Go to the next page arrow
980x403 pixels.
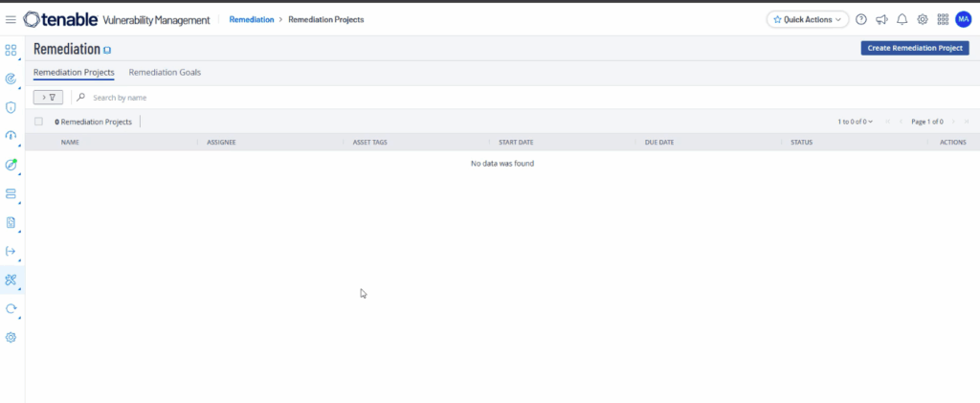click(x=953, y=122)
